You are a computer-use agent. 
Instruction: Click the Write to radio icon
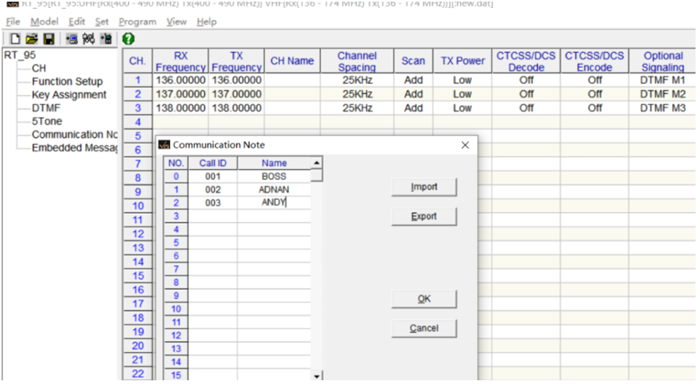(x=106, y=39)
